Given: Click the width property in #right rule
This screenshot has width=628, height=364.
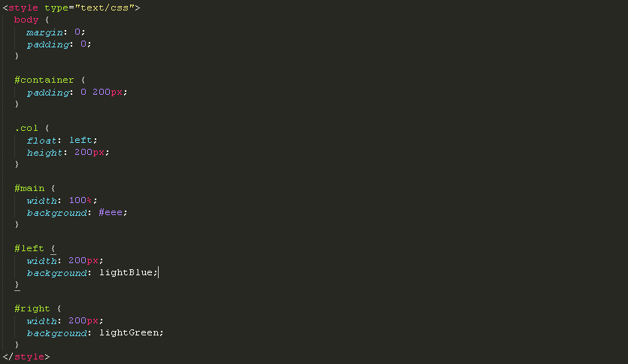Looking at the screenshot, I should pyautogui.click(x=41, y=320).
